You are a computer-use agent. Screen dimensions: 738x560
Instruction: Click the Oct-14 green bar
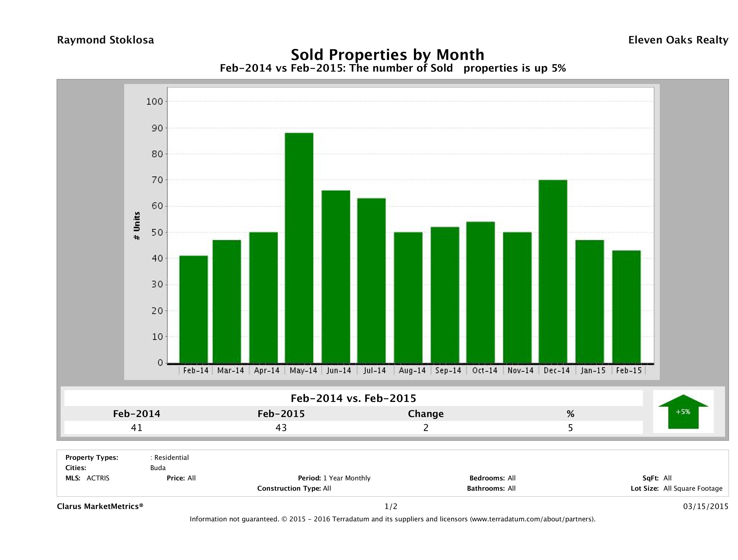[480, 292]
